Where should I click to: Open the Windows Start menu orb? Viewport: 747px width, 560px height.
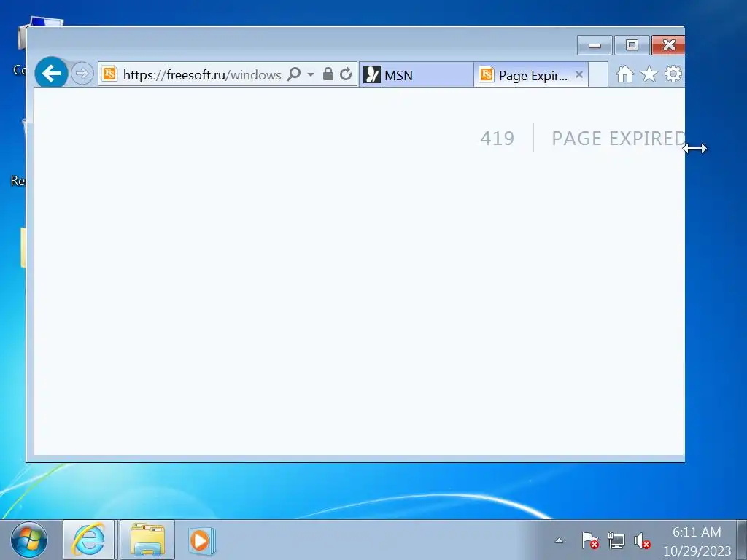click(29, 540)
